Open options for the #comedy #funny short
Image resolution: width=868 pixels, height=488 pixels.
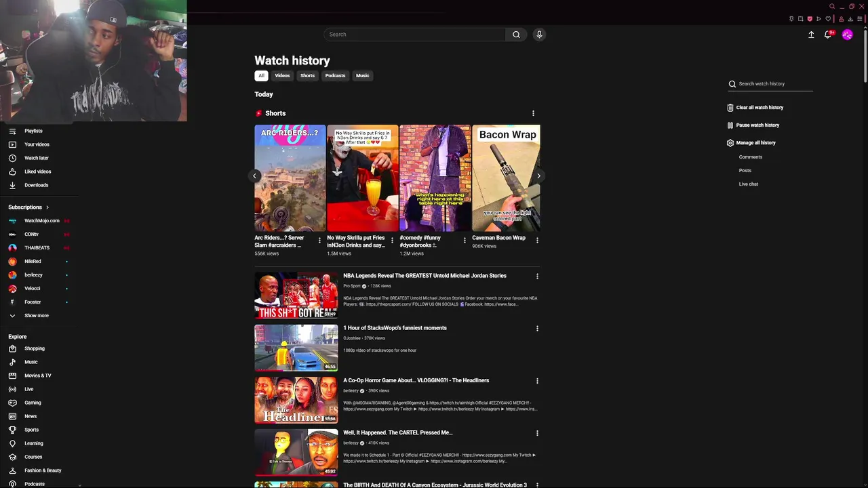pyautogui.click(x=465, y=240)
